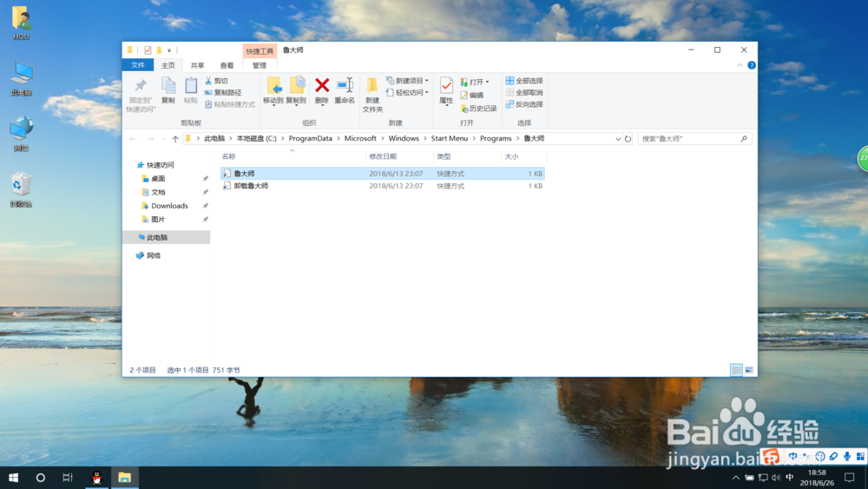
Task: Show hidden tray icons caret
Action: pos(735,478)
